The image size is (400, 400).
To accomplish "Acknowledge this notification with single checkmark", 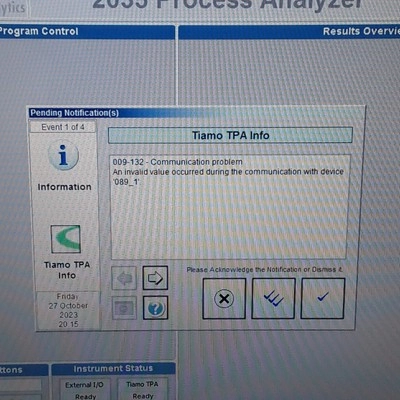I will pos(323,298).
